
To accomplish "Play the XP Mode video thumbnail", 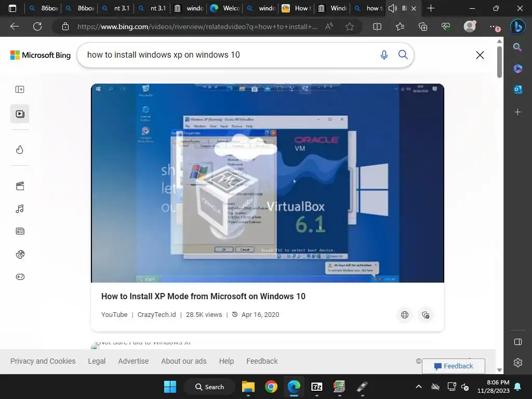I will coord(268,183).
